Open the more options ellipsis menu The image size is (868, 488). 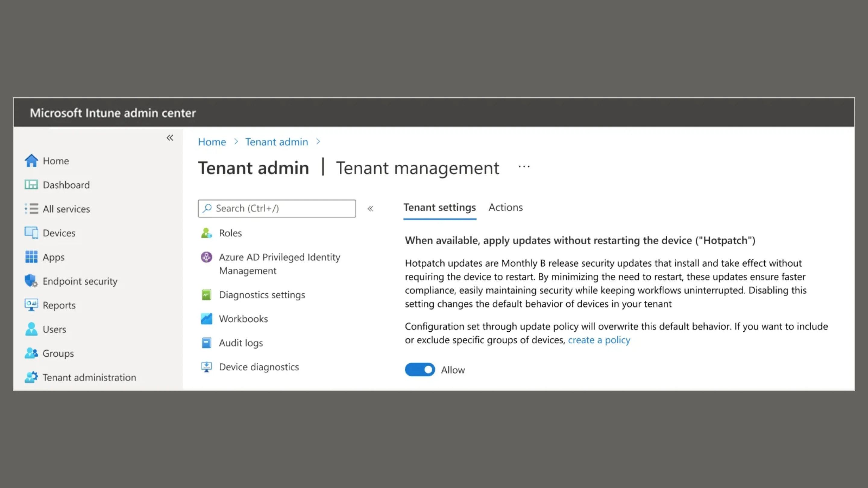click(x=524, y=167)
